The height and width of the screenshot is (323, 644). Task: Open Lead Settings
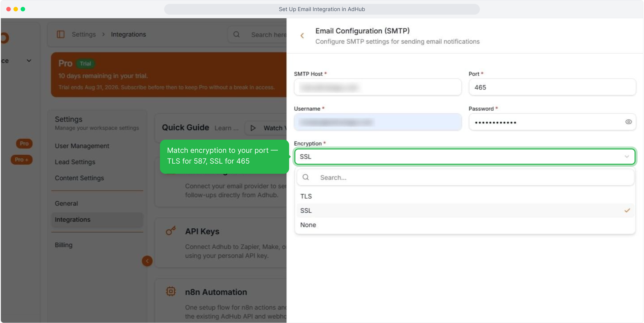click(75, 162)
